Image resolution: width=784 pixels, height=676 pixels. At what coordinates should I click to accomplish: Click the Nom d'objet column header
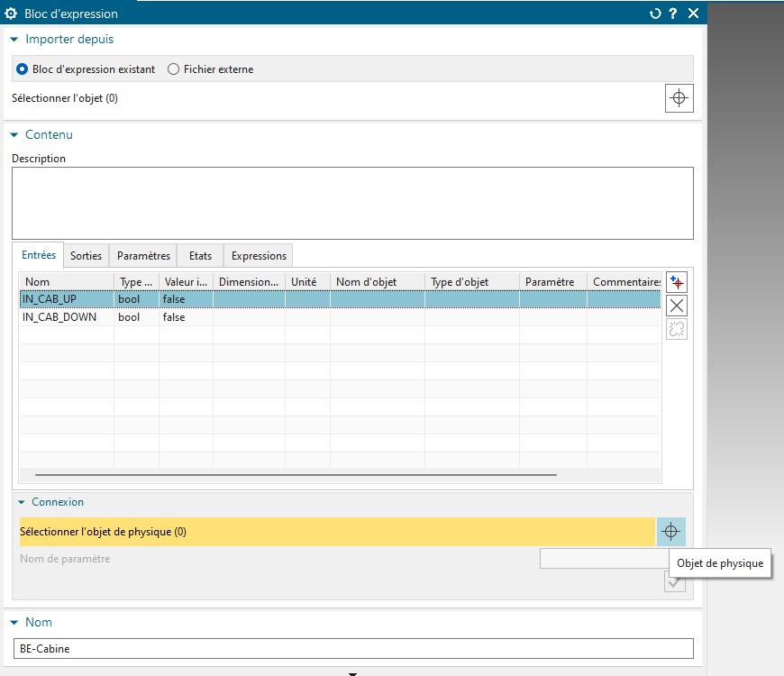(377, 282)
